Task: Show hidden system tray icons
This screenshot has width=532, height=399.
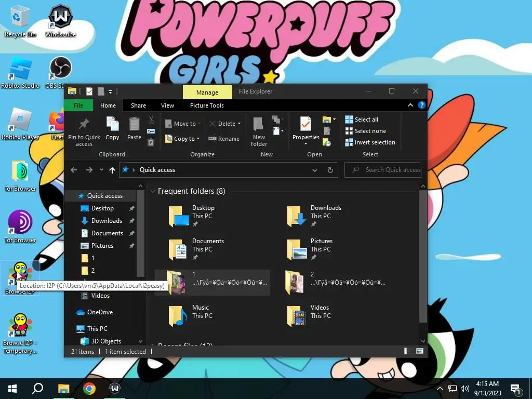Action: click(x=440, y=389)
